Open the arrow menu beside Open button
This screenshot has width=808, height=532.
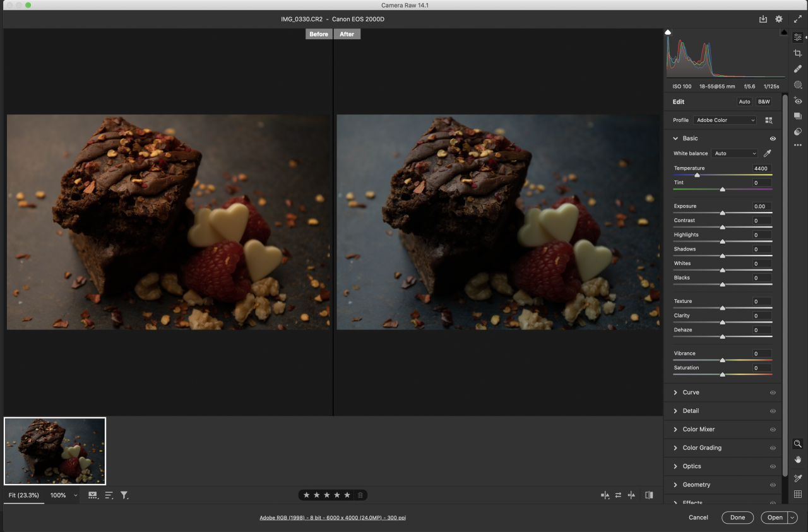(x=792, y=517)
